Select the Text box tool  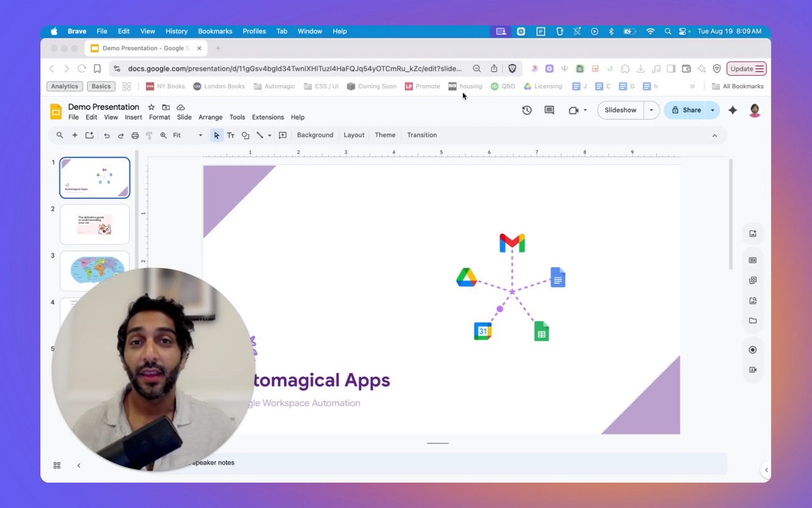coord(231,135)
